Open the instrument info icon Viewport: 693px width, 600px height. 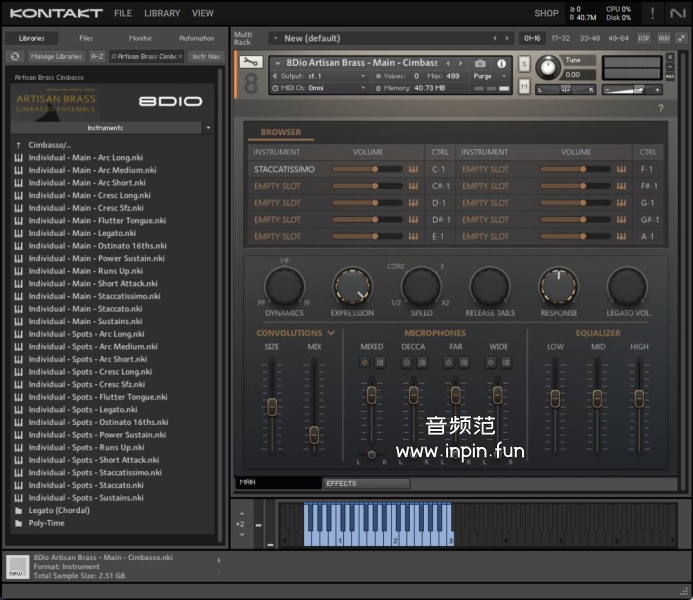tap(501, 63)
